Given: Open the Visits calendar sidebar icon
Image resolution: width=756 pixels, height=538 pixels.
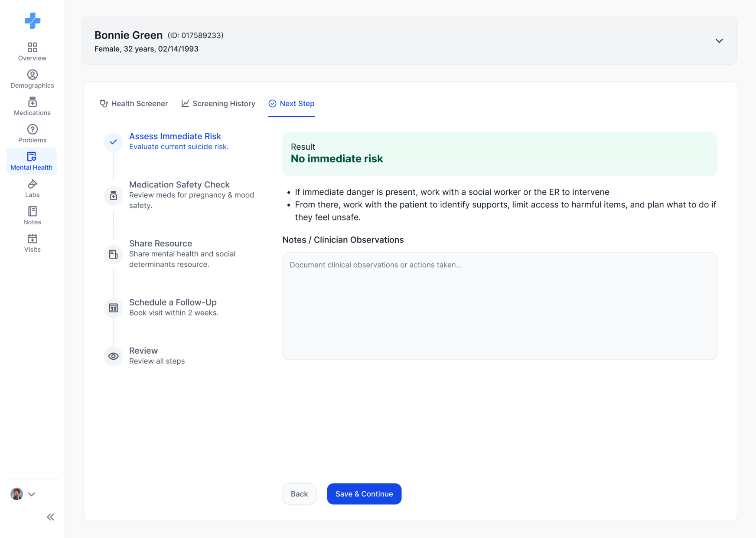Looking at the screenshot, I should (32, 239).
